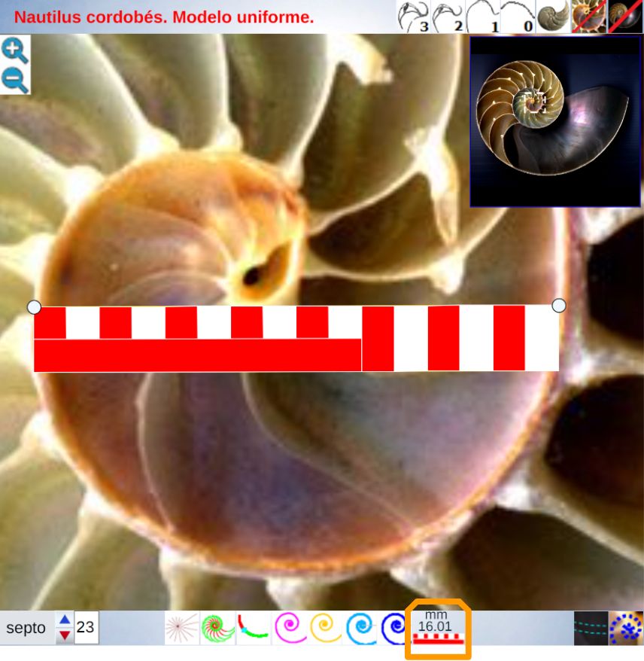644x661 pixels.
Task: Click the 'septo' label
Action: 26,628
